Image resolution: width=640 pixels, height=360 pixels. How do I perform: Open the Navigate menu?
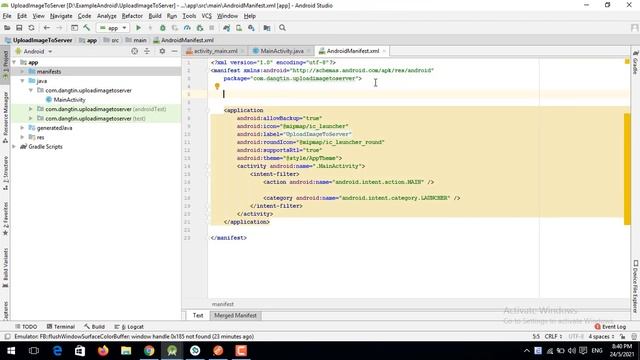[61, 16]
